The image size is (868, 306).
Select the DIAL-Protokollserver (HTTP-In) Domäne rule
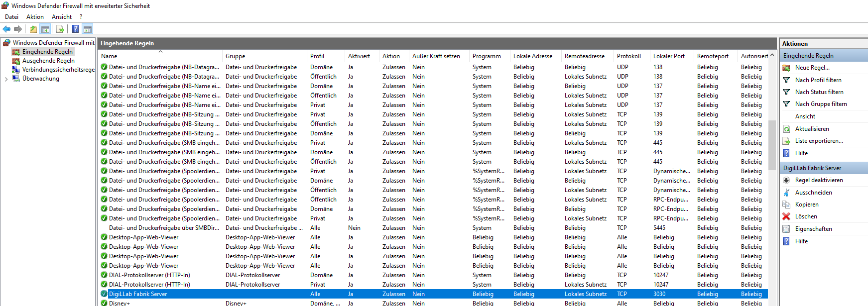tap(432, 275)
